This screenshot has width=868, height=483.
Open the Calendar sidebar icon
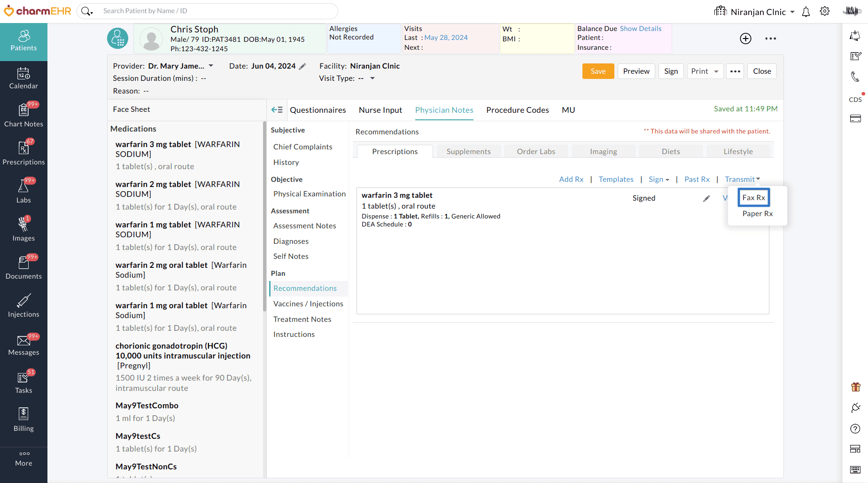(x=23, y=78)
